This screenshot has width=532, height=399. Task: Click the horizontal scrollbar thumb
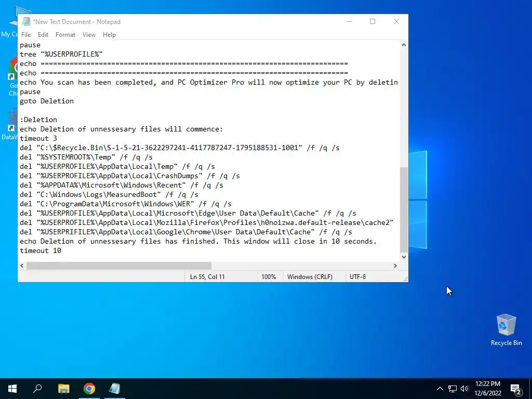[x=119, y=265]
